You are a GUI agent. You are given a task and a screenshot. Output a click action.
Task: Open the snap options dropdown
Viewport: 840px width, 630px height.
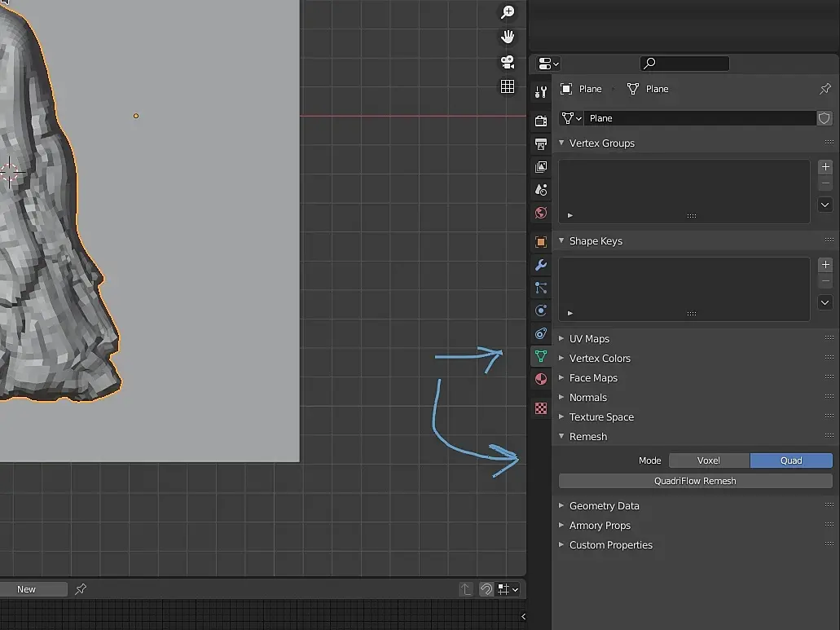508,590
